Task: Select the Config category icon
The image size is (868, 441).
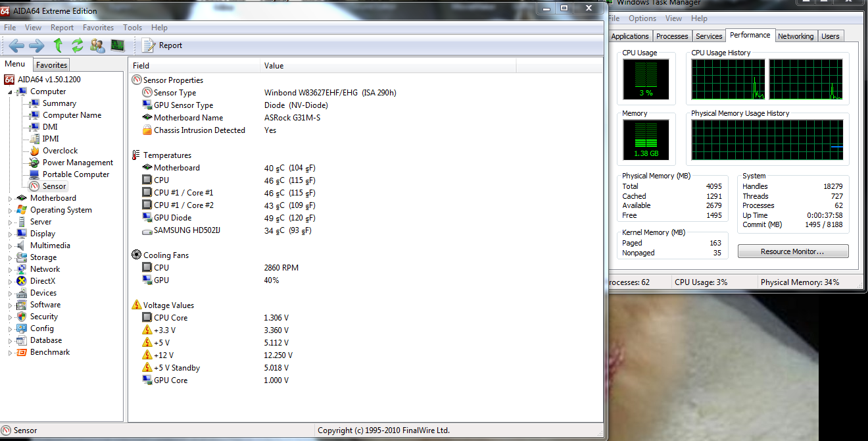Action: pos(22,328)
